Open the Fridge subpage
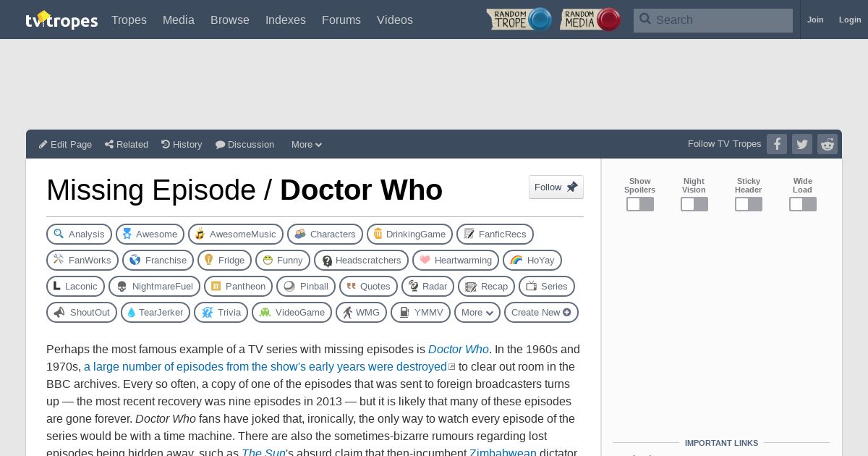 pos(224,261)
